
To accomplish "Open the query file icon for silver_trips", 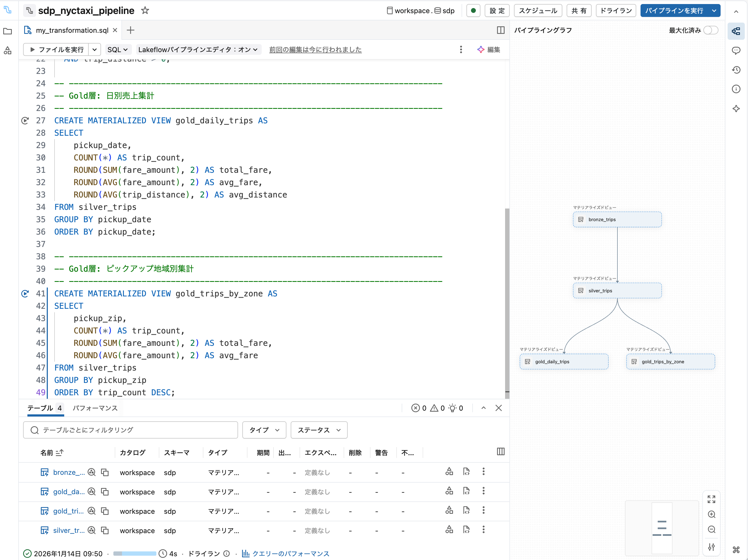I will coord(467,530).
